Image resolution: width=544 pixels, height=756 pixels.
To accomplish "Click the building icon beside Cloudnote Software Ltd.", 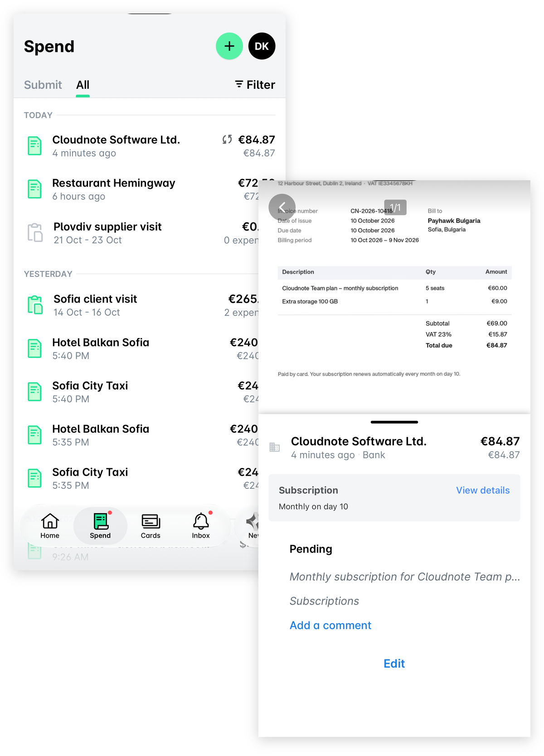I will (275, 448).
